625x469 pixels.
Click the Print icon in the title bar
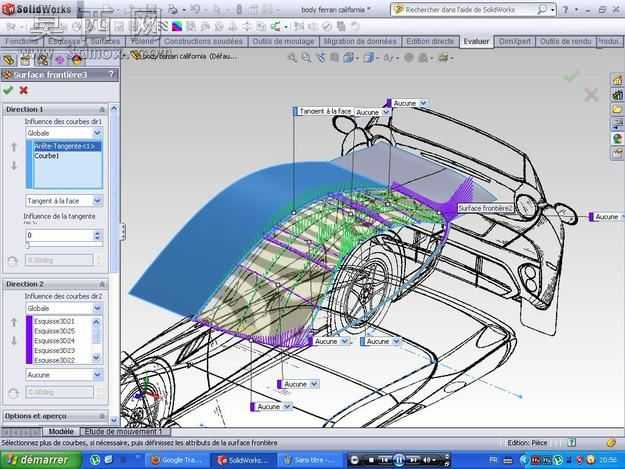pos(173,9)
